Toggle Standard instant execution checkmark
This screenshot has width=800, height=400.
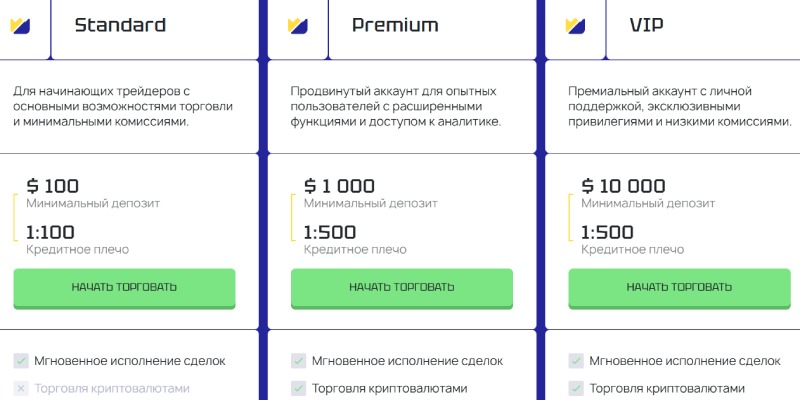coord(21,361)
